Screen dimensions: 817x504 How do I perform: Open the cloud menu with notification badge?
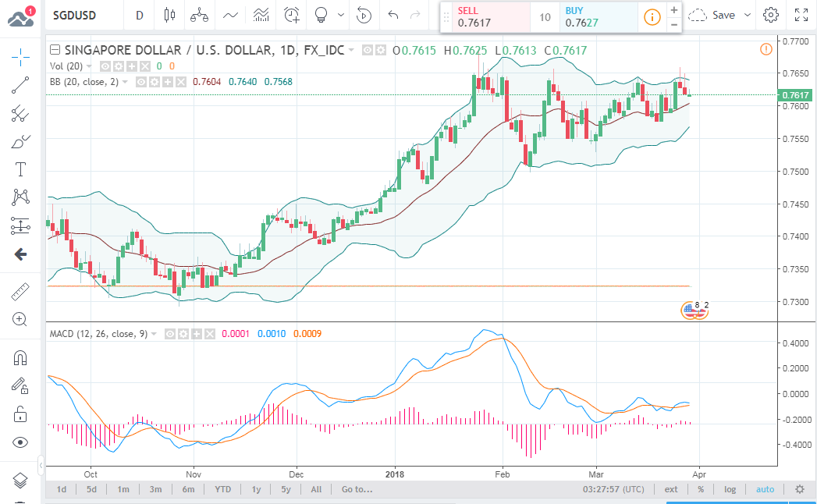(20, 16)
